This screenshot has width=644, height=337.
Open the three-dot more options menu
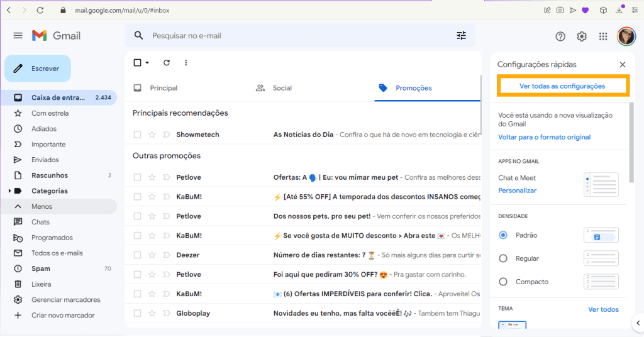(186, 62)
